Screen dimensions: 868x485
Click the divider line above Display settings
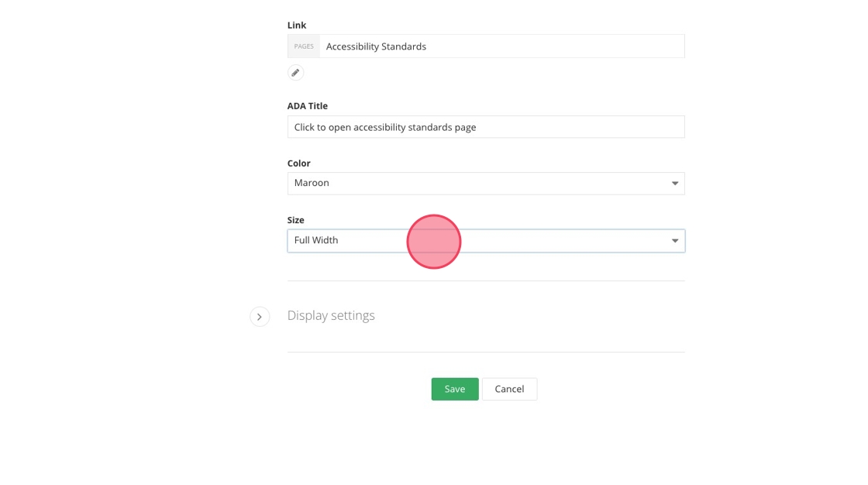pos(486,281)
